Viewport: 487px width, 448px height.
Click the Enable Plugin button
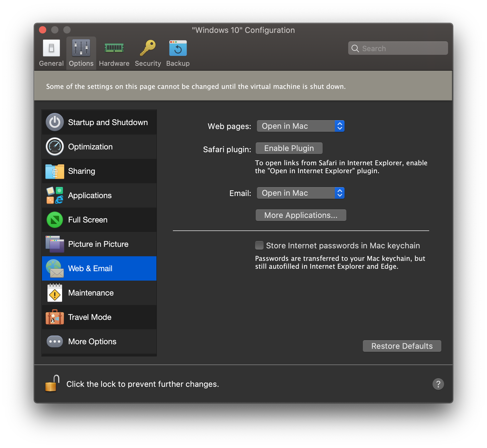click(289, 148)
